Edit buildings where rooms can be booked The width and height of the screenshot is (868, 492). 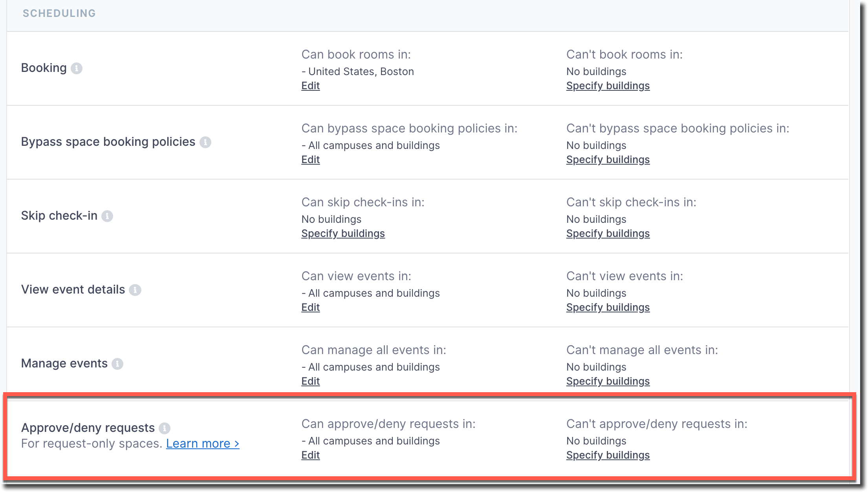(x=310, y=86)
